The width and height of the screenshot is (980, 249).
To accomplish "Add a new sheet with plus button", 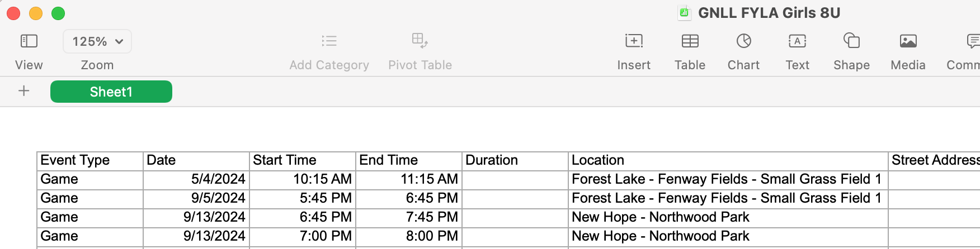I will click(x=24, y=91).
